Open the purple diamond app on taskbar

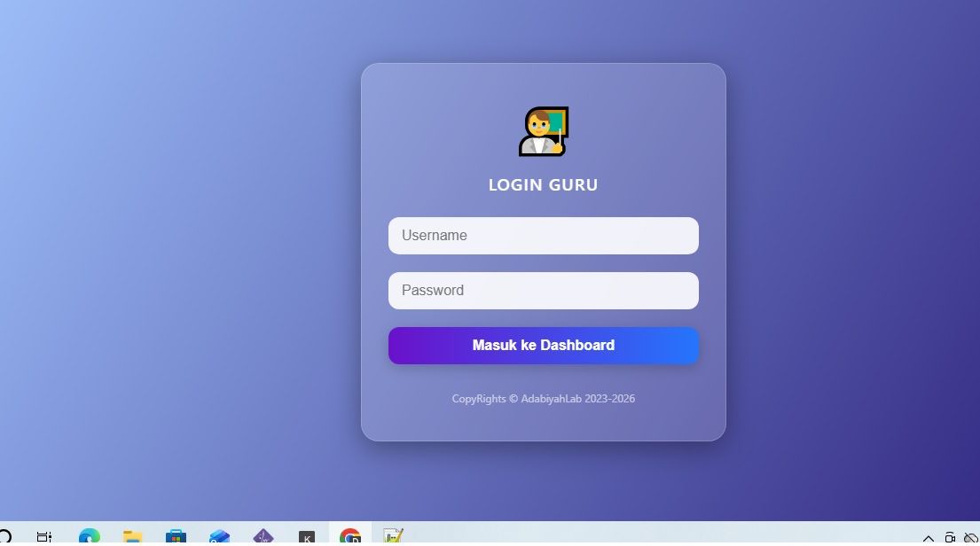coord(263,536)
